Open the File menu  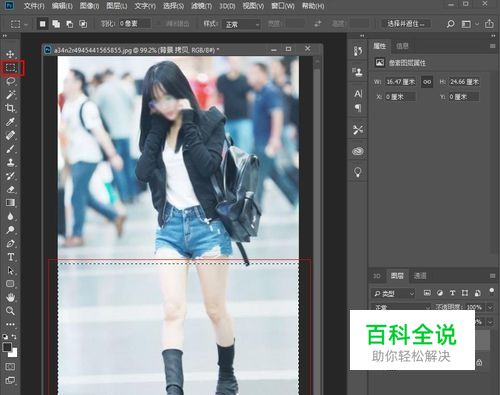pyautogui.click(x=34, y=6)
